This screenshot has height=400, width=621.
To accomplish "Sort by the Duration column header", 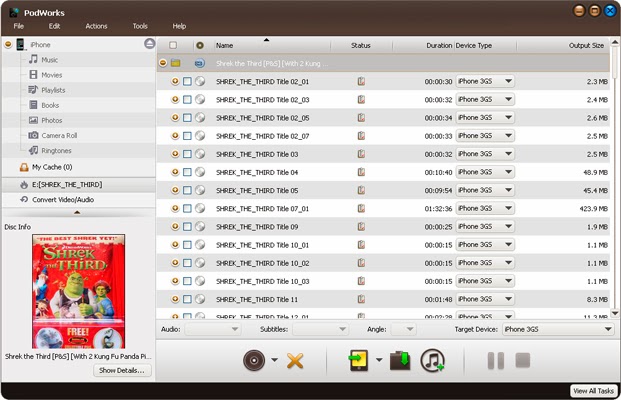I will [423, 45].
